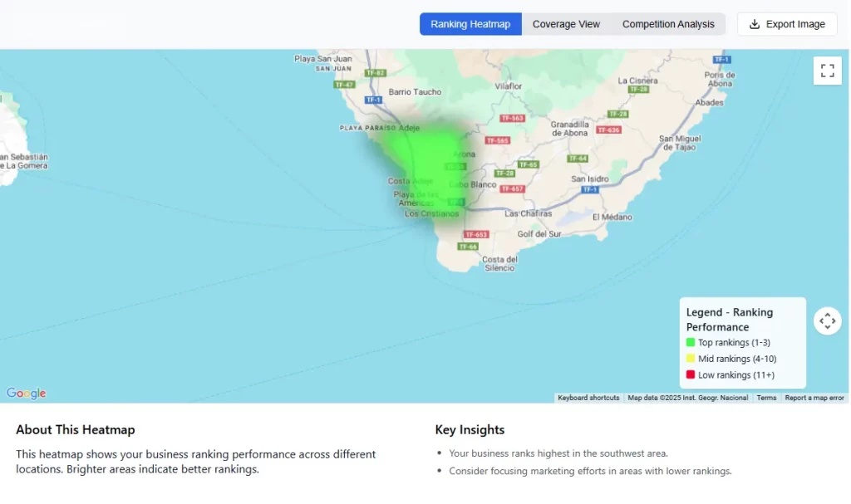This screenshot has height=504, width=851.
Task: Click the TF-565 road shield
Action: (x=497, y=140)
